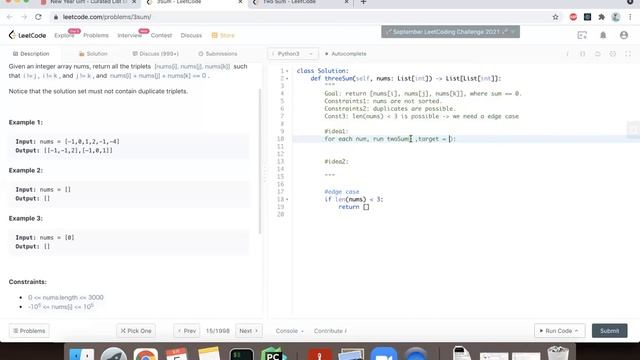Click the browser forward arrow

pos(24,17)
